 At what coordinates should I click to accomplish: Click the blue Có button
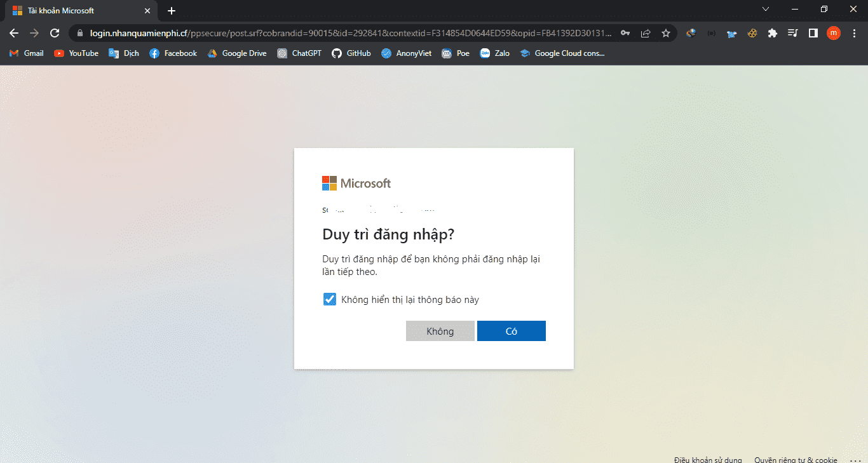512,331
